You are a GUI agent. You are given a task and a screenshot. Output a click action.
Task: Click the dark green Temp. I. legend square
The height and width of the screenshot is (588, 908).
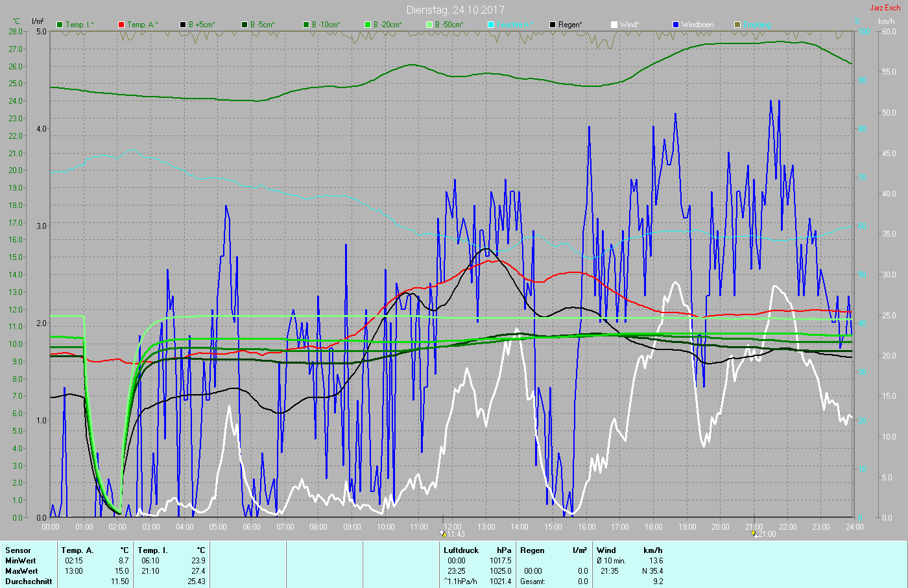(60, 25)
